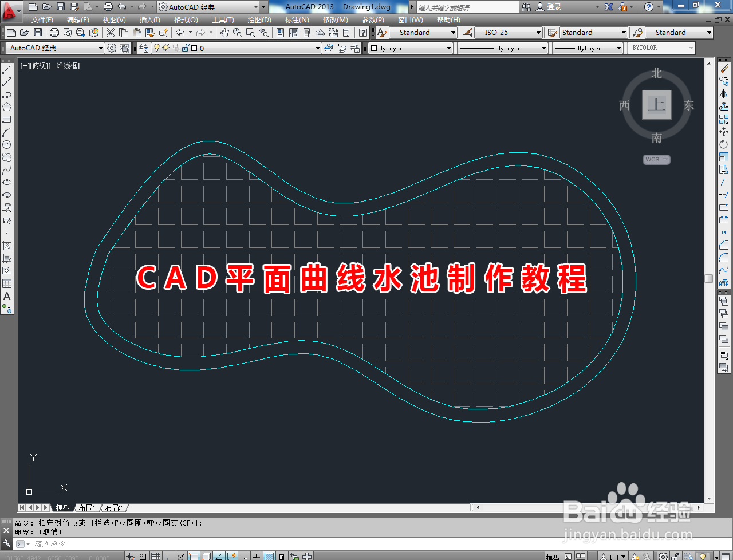Click the BYCOLOR color swatch control
Viewport: 733px width, 560px height.
click(661, 48)
